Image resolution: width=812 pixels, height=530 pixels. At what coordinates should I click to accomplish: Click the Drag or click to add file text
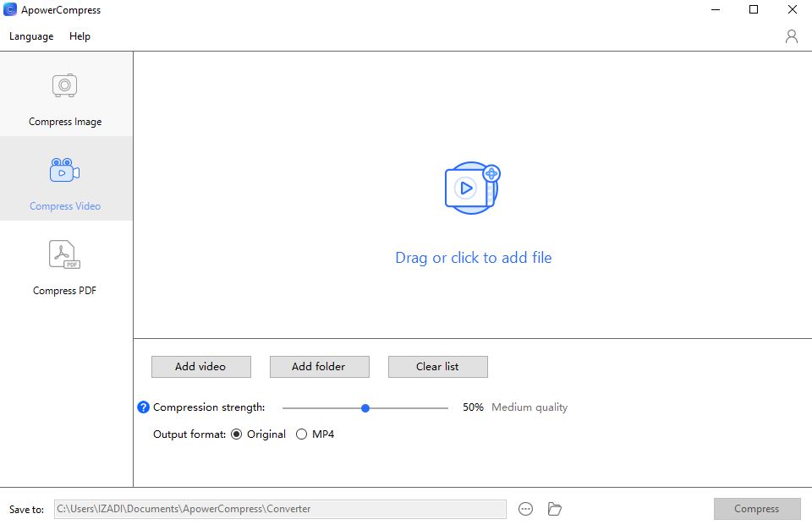pyautogui.click(x=473, y=258)
